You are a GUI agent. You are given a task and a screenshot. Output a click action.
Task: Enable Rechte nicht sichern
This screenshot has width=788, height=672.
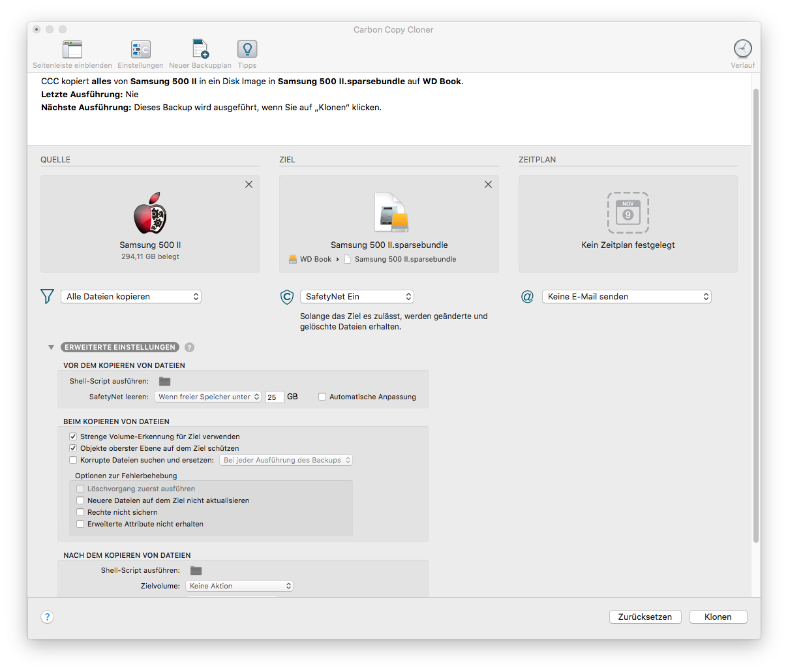tap(80, 512)
